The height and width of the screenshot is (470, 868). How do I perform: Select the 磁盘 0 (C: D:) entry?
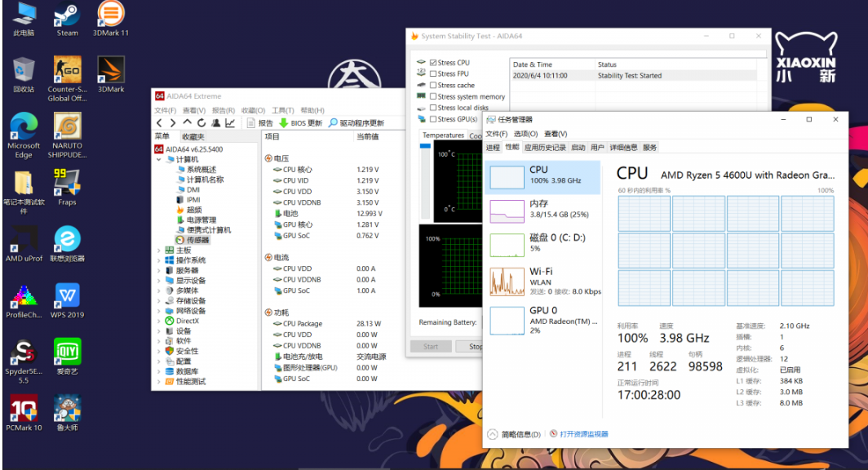[542, 246]
